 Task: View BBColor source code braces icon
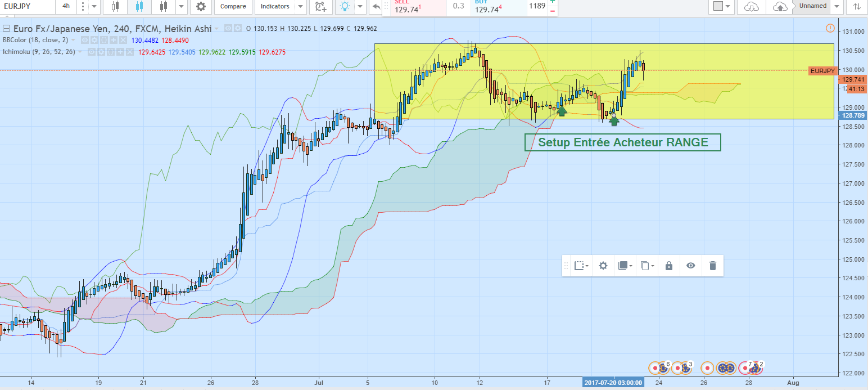click(104, 40)
